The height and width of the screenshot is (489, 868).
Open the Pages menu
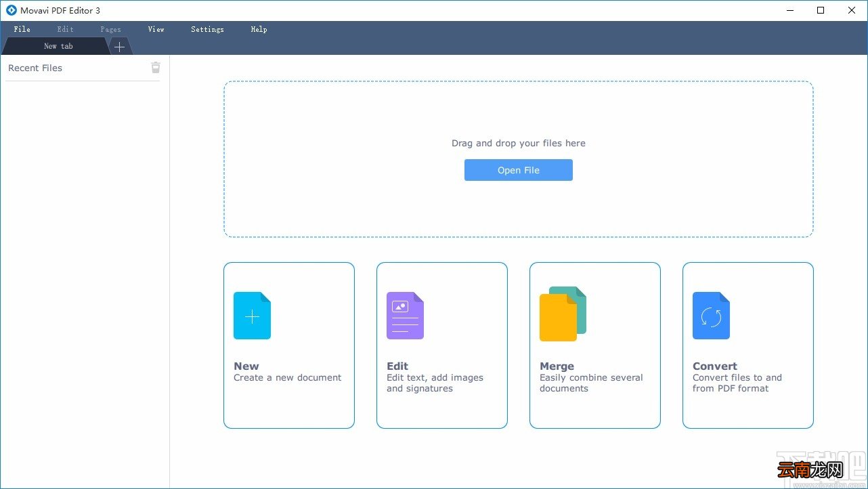[110, 29]
